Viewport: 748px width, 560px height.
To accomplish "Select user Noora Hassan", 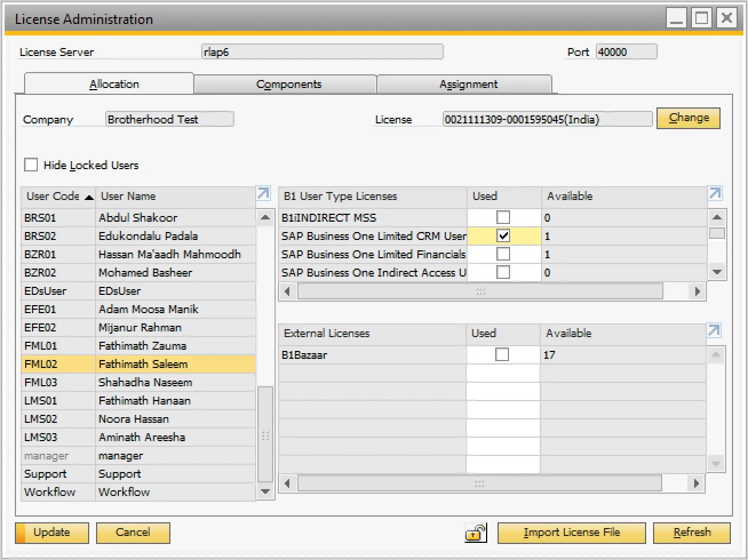I will (x=138, y=419).
